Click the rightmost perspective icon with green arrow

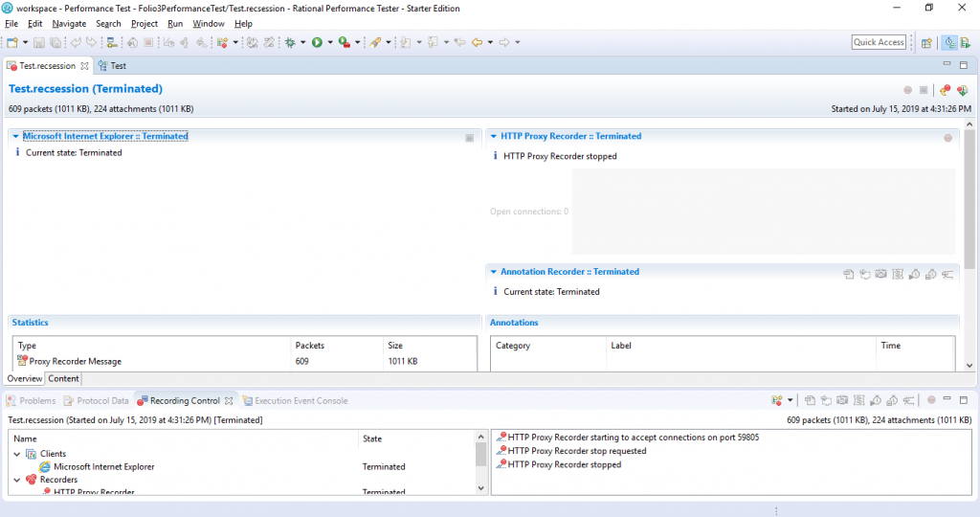tap(966, 42)
